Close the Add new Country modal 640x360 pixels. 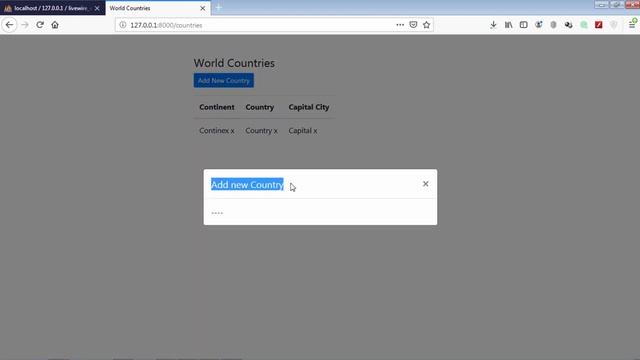click(425, 184)
